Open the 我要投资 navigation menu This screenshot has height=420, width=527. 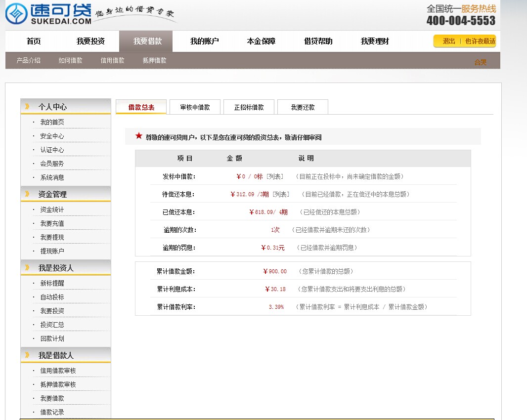(x=90, y=42)
